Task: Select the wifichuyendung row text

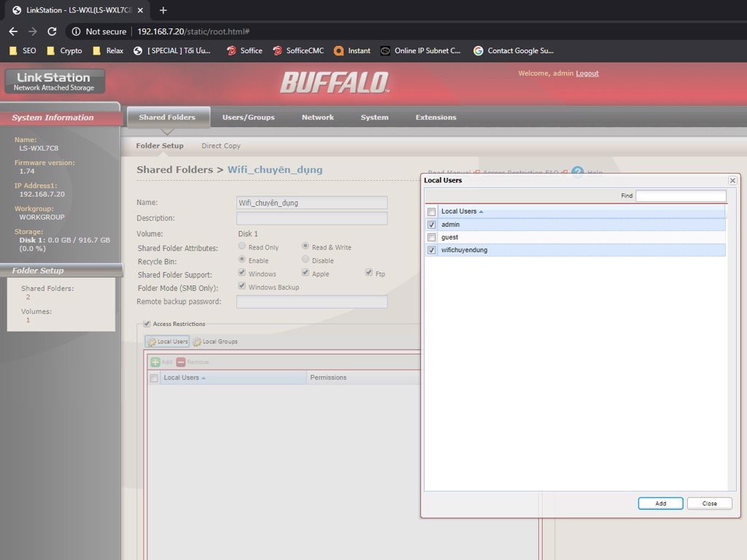Action: [x=464, y=250]
